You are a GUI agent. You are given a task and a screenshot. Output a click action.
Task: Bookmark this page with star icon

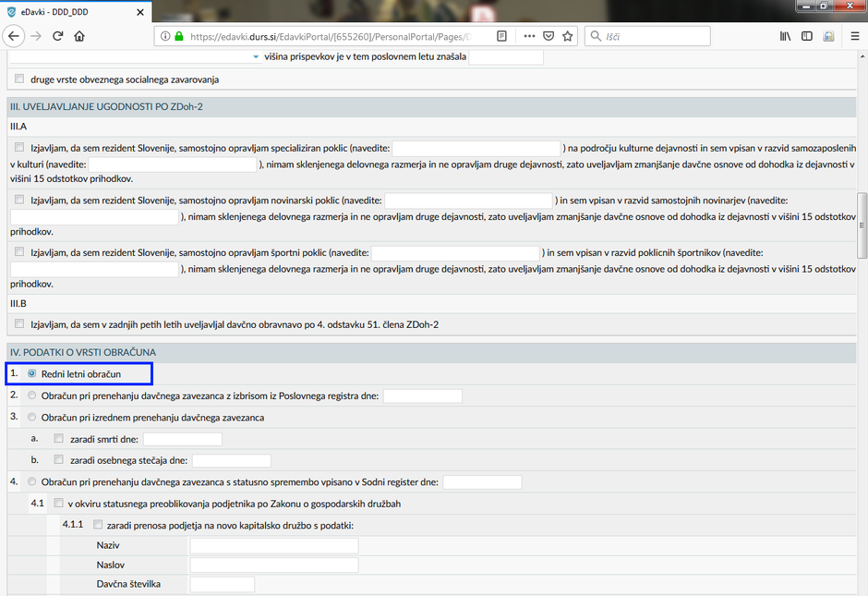click(568, 36)
